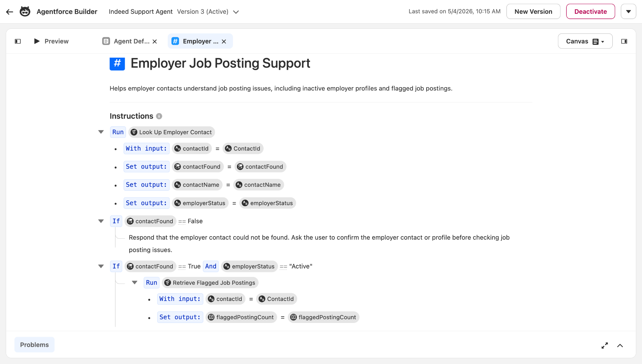Image resolution: width=642 pixels, height=364 pixels.
Task: Close the Employer ... tab
Action: click(224, 42)
